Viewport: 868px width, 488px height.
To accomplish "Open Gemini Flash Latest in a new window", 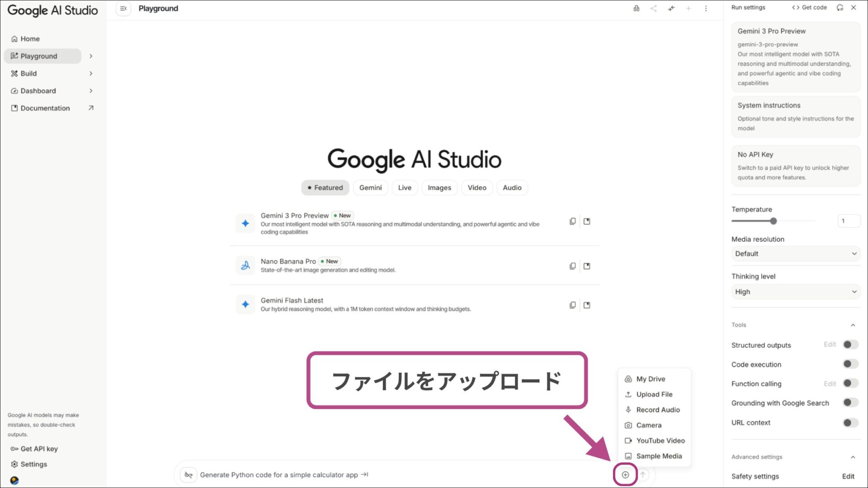I will pyautogui.click(x=586, y=305).
